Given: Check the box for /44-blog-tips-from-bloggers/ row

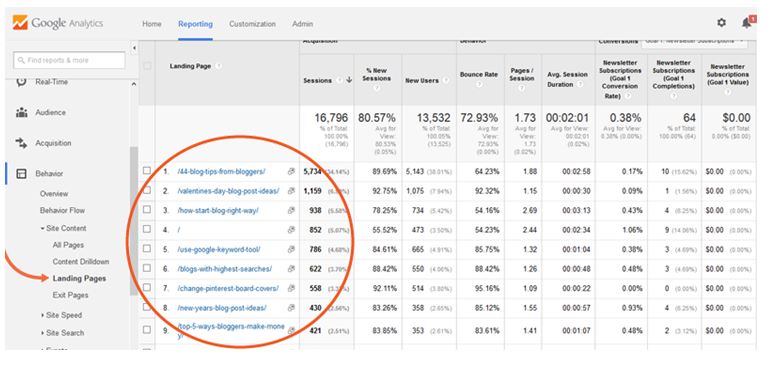Looking at the screenshot, I should (x=147, y=171).
